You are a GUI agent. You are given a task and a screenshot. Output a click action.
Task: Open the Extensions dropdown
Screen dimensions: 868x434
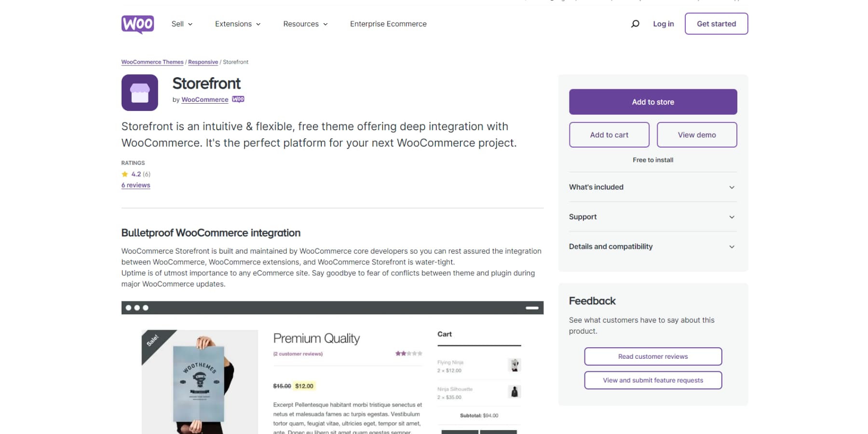point(237,24)
